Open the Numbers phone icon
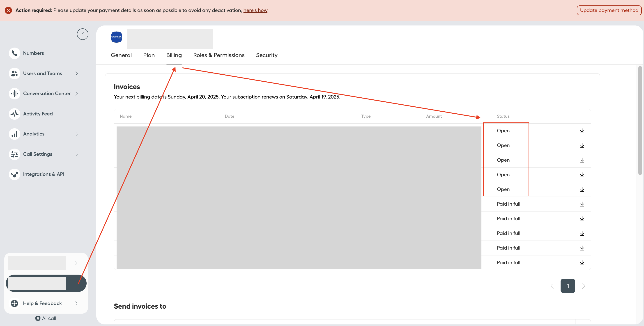 point(14,53)
